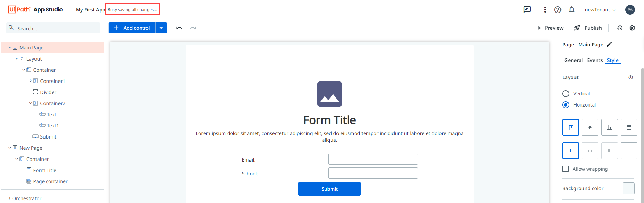Open help via the question mark icon
Screen dimensions: 644x203
coord(558,10)
